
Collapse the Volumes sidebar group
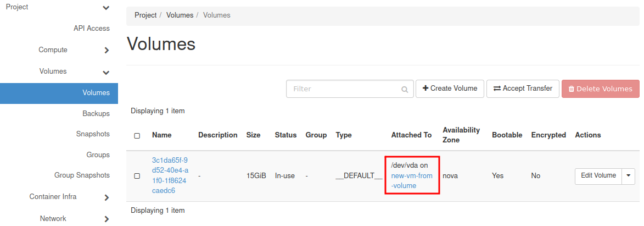tap(106, 72)
